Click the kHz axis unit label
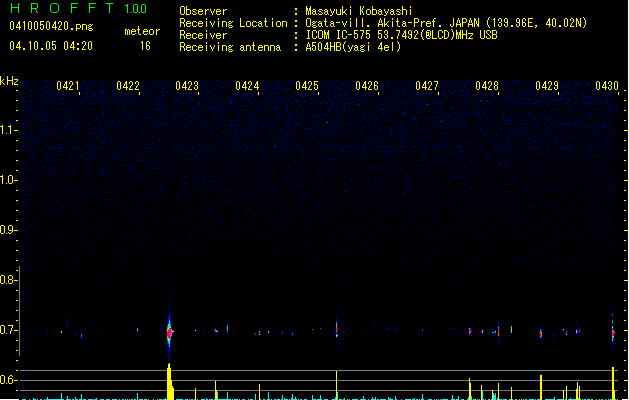Viewport: 629px width, 400px height. [9, 81]
